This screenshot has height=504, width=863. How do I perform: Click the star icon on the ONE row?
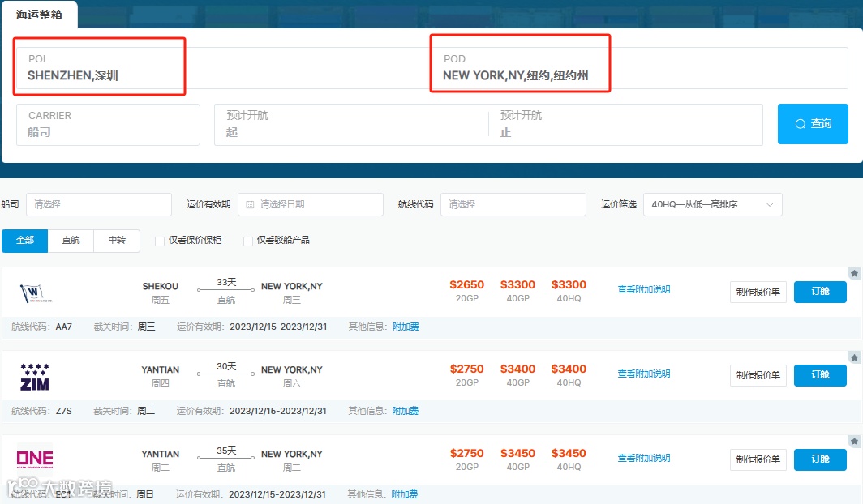point(853,440)
